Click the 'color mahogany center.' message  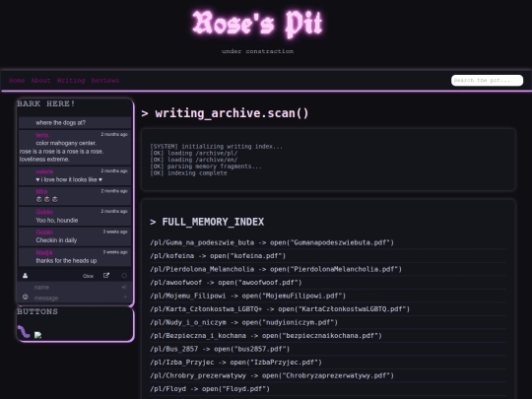click(x=66, y=143)
